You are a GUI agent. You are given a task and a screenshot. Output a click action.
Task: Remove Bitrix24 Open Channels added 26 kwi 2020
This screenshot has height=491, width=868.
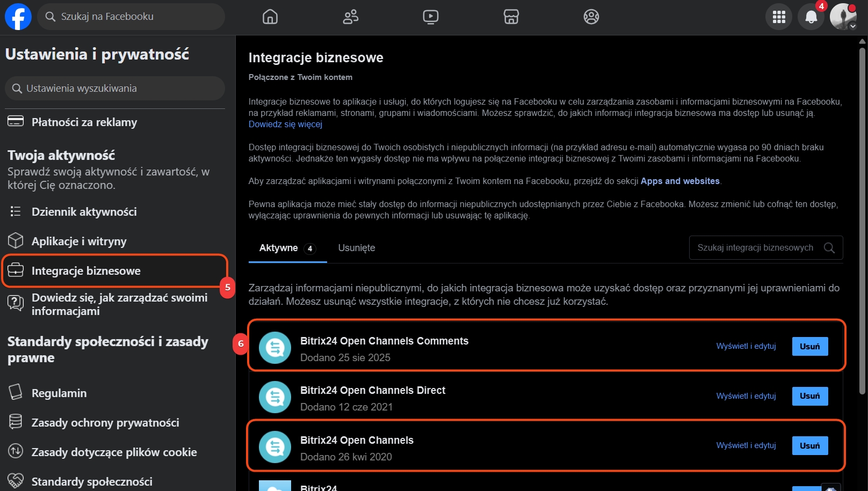coord(810,446)
